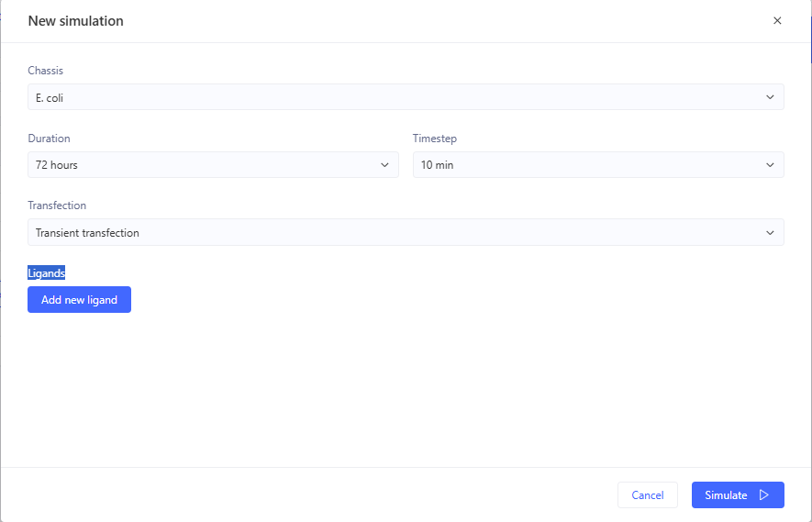
Task: Open the Timestep dropdown set to 10 min
Action: 598,165
